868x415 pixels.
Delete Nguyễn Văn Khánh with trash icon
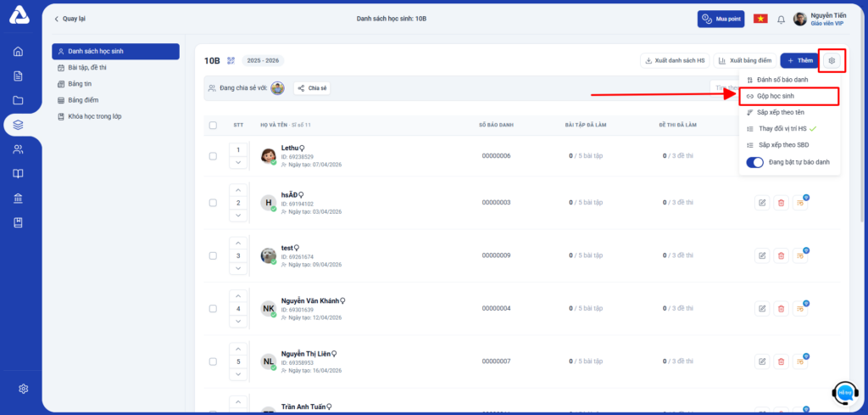(x=781, y=309)
